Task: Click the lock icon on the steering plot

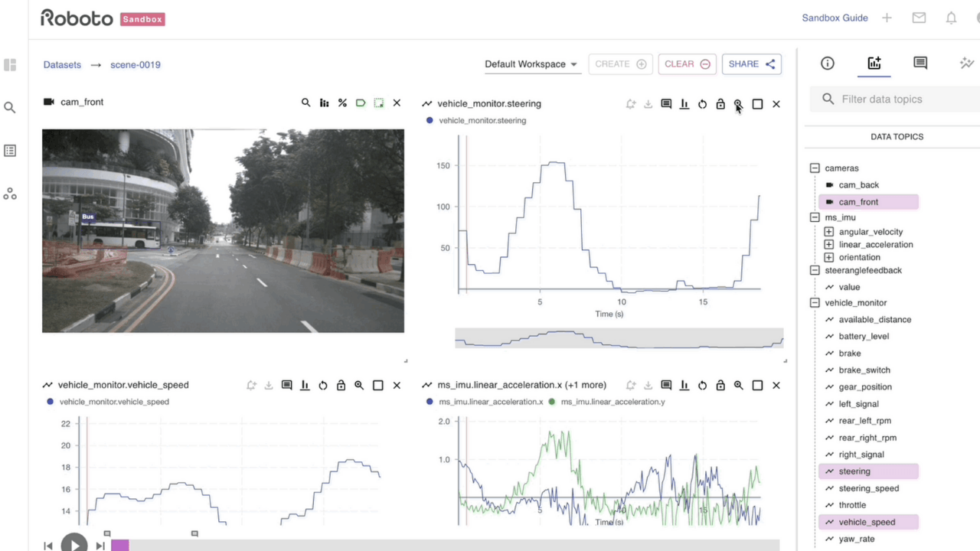Action: 720,104
